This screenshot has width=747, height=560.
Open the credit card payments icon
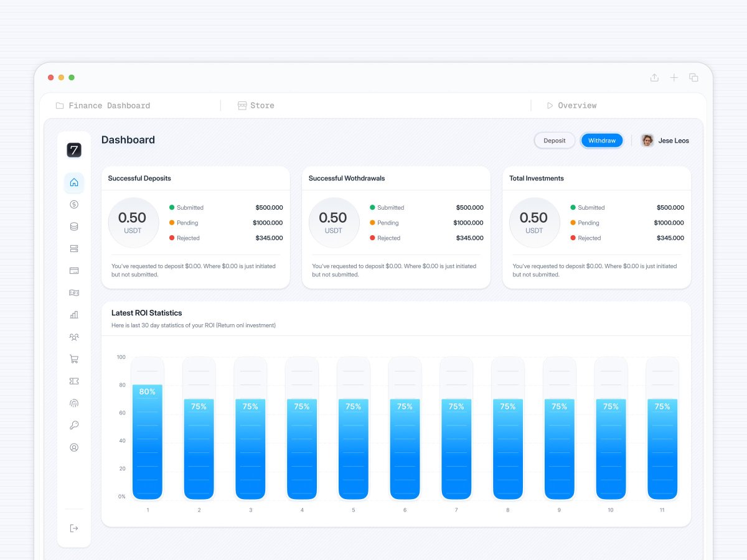(x=74, y=271)
